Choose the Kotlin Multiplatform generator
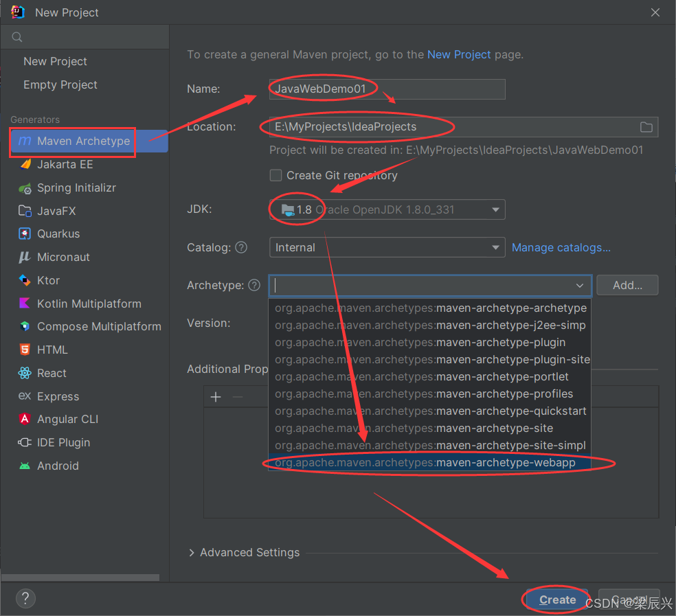 [89, 304]
